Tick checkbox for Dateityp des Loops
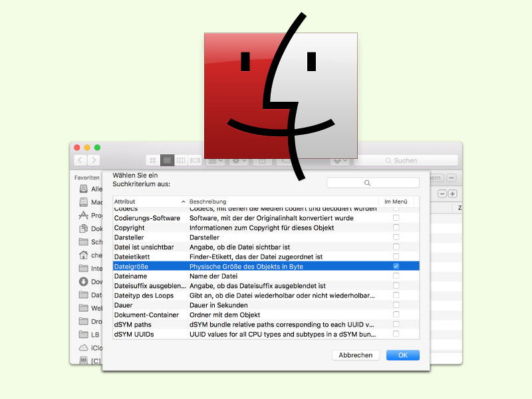 pyautogui.click(x=396, y=295)
